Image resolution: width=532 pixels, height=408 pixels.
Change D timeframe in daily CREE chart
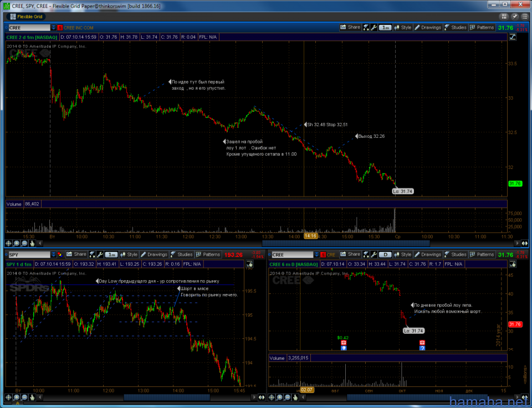pos(385,255)
